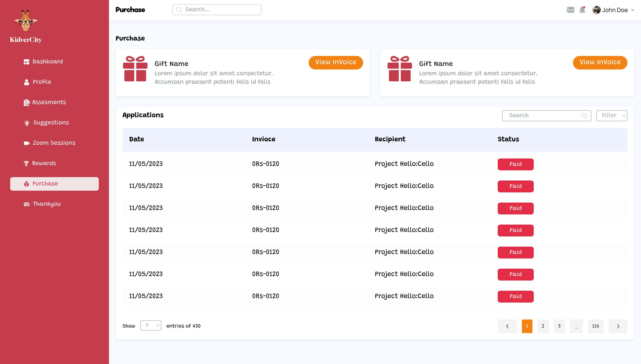Image resolution: width=641 pixels, height=364 pixels.
Task: Click the Applications search magnifier icon
Action: pyautogui.click(x=584, y=115)
